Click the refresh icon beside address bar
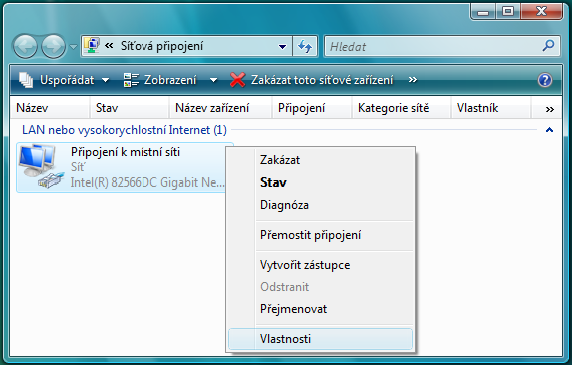574x365 pixels. [x=305, y=46]
